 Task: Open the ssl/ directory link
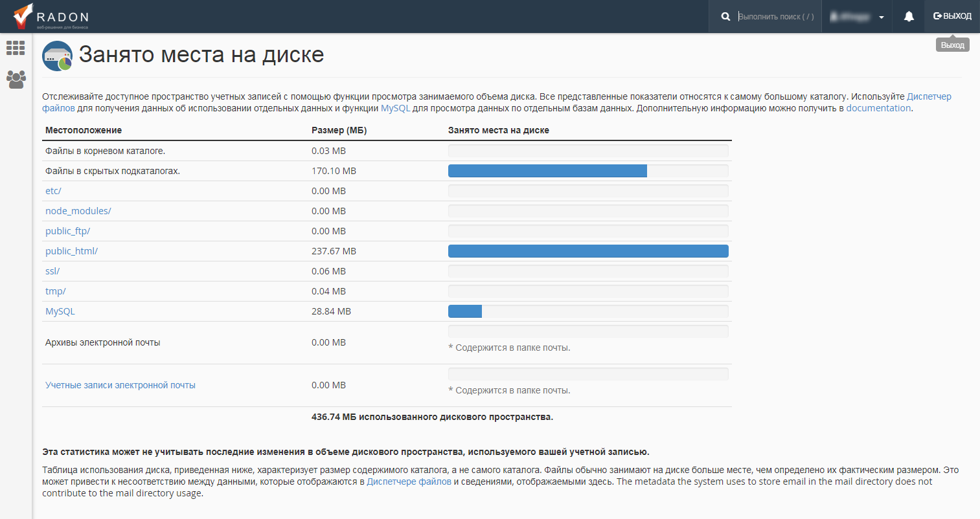[52, 271]
